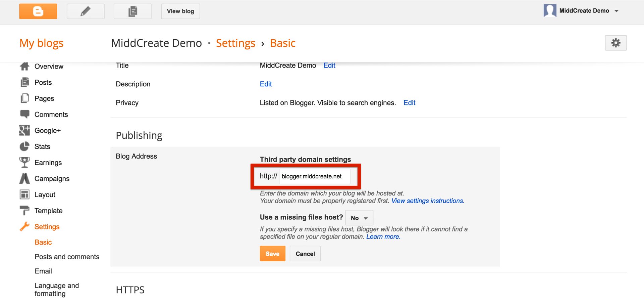Click the Stats pie chart icon
This screenshot has height=303, width=644.
click(x=24, y=146)
